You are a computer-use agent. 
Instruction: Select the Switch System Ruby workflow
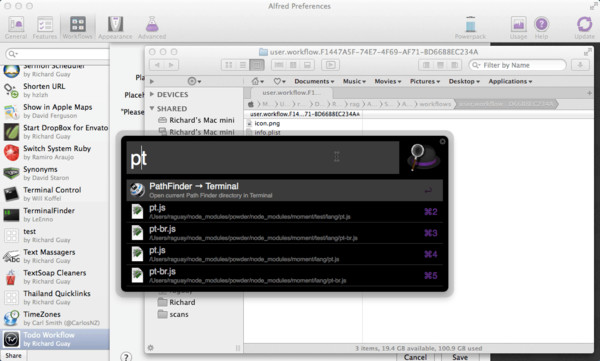tap(55, 152)
